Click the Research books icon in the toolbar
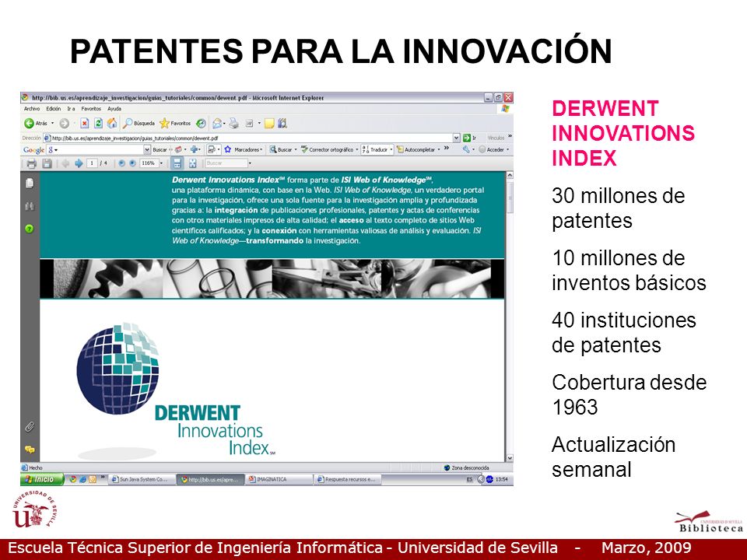The height and width of the screenshot is (560, 747). click(x=282, y=124)
